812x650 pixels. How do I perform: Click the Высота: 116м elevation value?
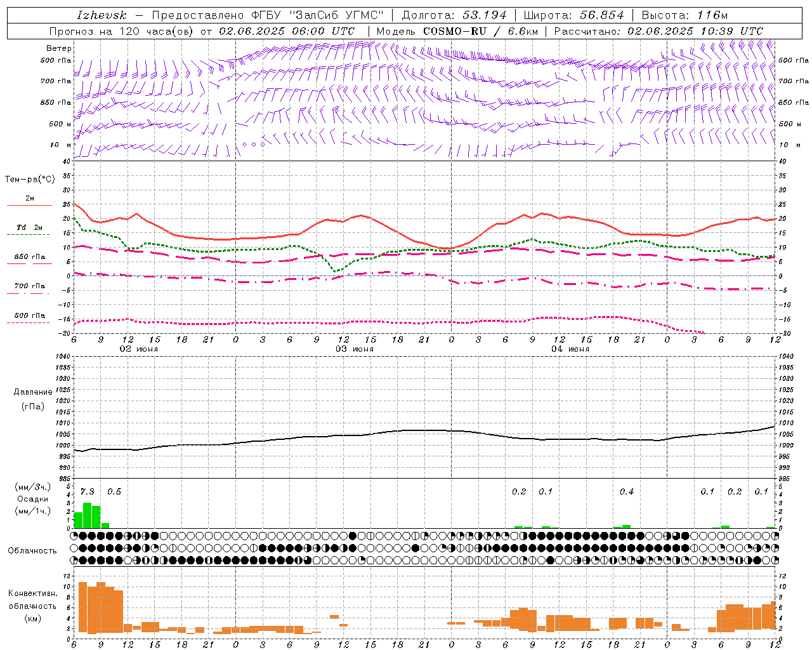(x=685, y=15)
